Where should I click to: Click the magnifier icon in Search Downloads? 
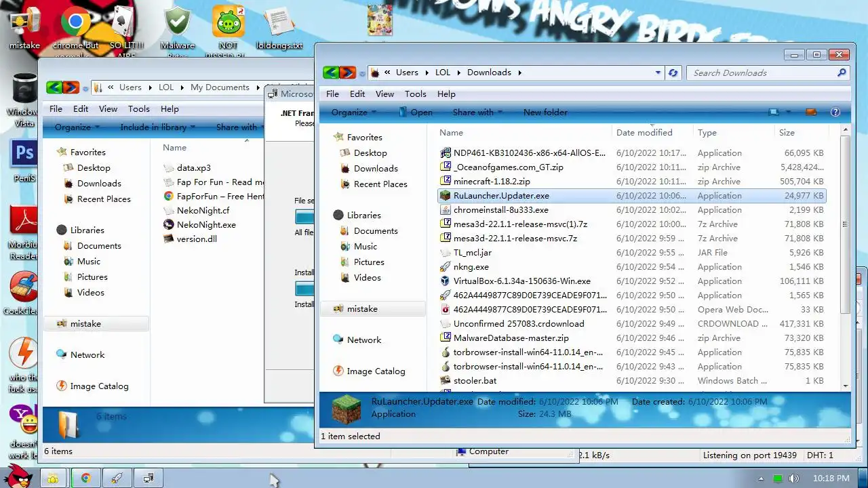point(842,73)
